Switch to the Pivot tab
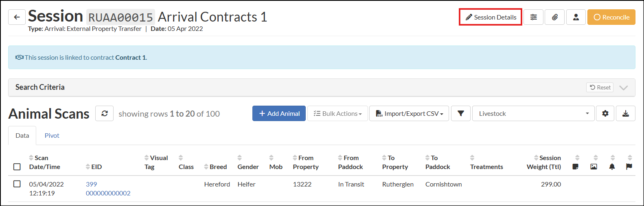The width and height of the screenshot is (644, 206). [x=52, y=136]
